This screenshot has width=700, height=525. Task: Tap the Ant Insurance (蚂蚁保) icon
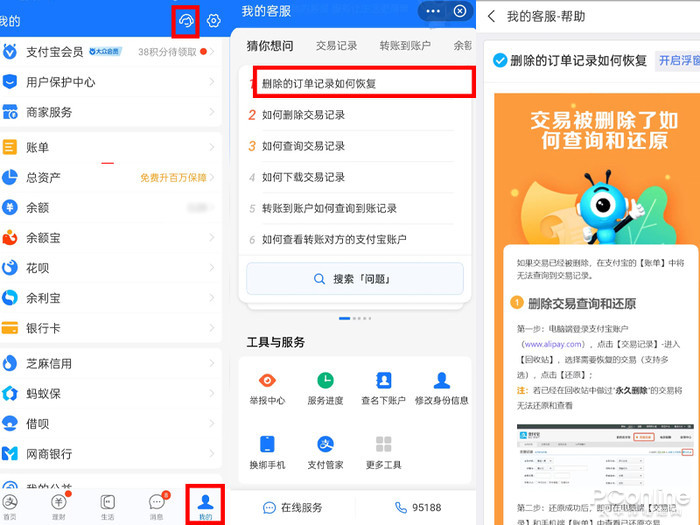point(10,393)
